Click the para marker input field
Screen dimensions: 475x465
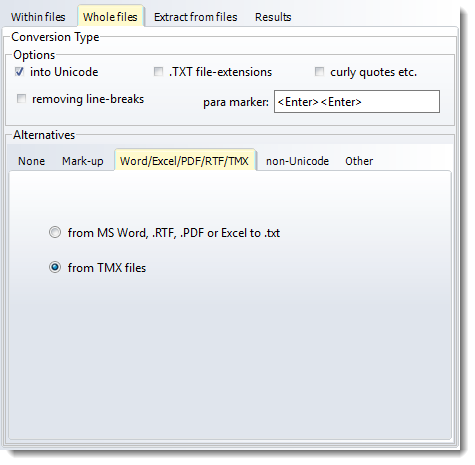point(357,102)
